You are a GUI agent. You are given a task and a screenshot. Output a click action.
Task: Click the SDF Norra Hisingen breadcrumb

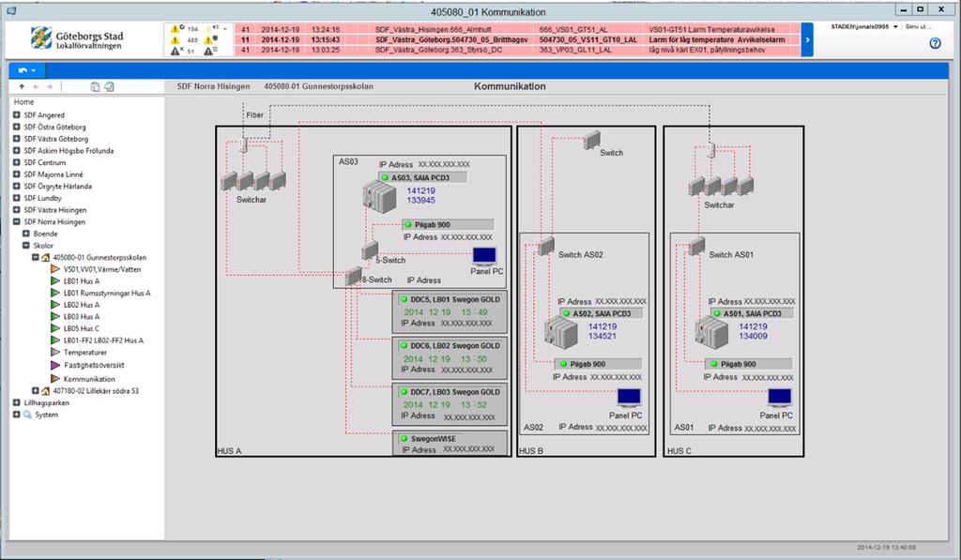tap(213, 86)
